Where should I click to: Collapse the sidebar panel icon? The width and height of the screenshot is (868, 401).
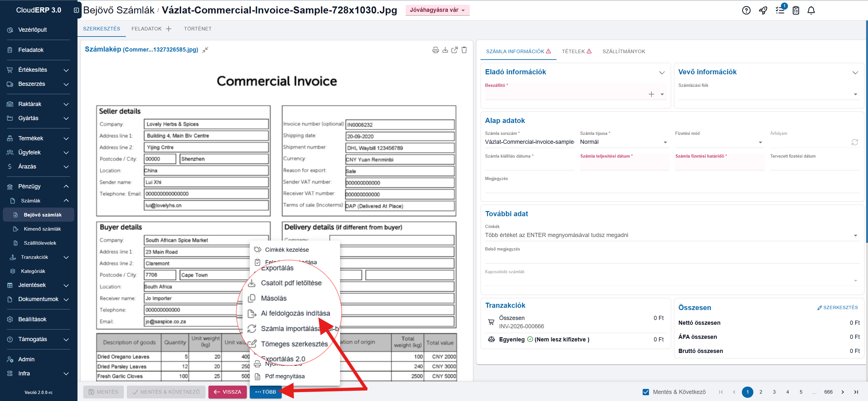click(76, 11)
